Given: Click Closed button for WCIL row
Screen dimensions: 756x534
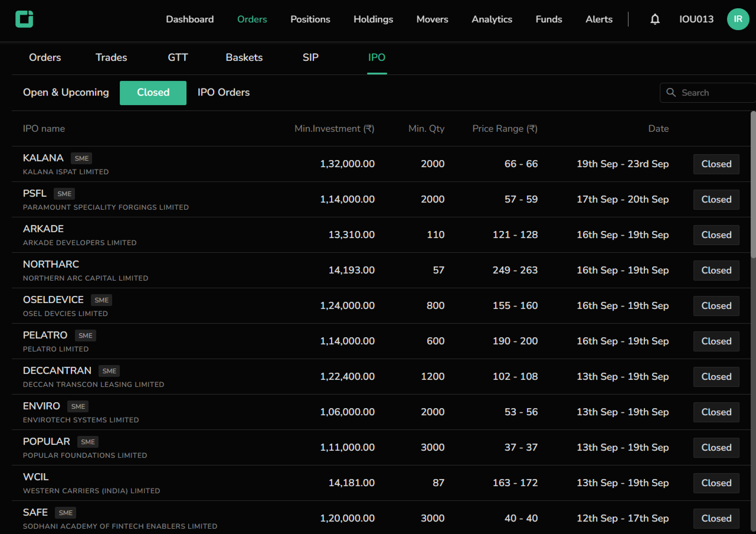Looking at the screenshot, I should coord(716,483).
